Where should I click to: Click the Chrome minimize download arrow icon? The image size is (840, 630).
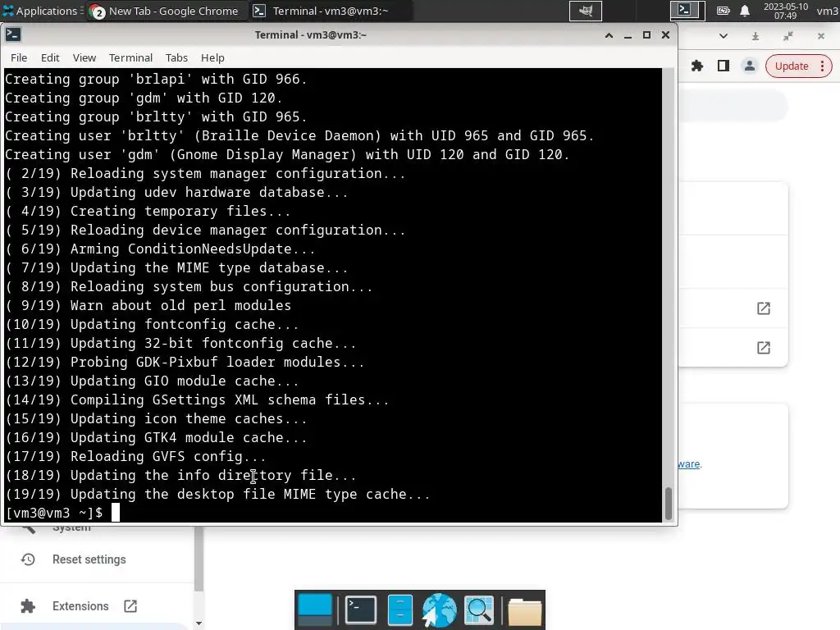coord(756,36)
